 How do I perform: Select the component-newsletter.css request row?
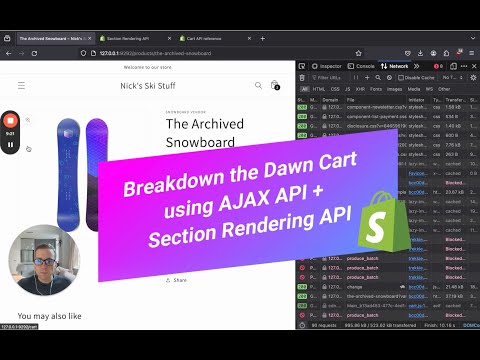tap(388, 107)
